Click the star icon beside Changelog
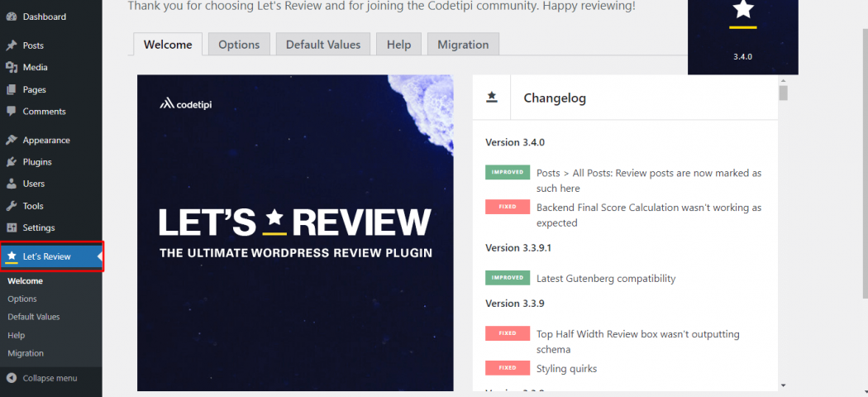 click(x=492, y=98)
